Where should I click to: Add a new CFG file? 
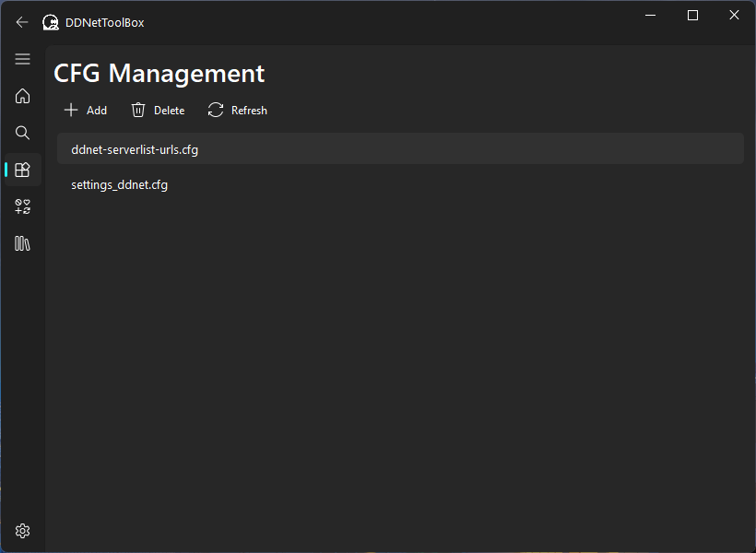coord(86,111)
